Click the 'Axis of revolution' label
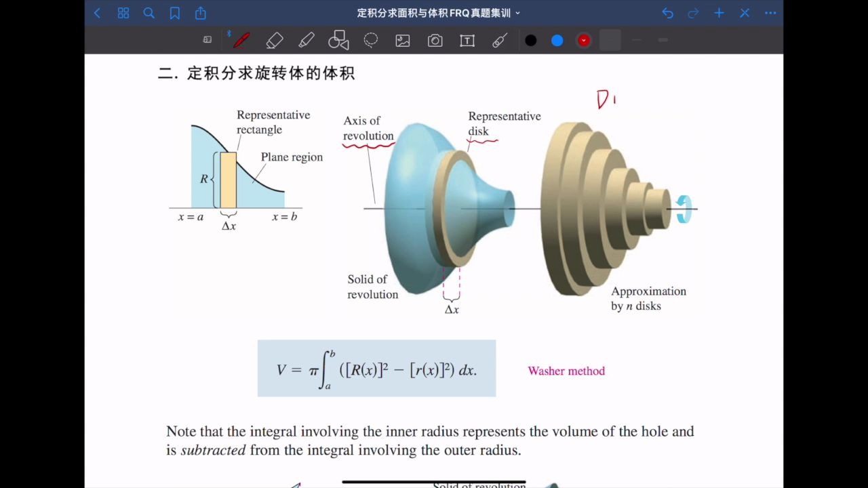Image resolution: width=868 pixels, height=488 pixels. (368, 128)
